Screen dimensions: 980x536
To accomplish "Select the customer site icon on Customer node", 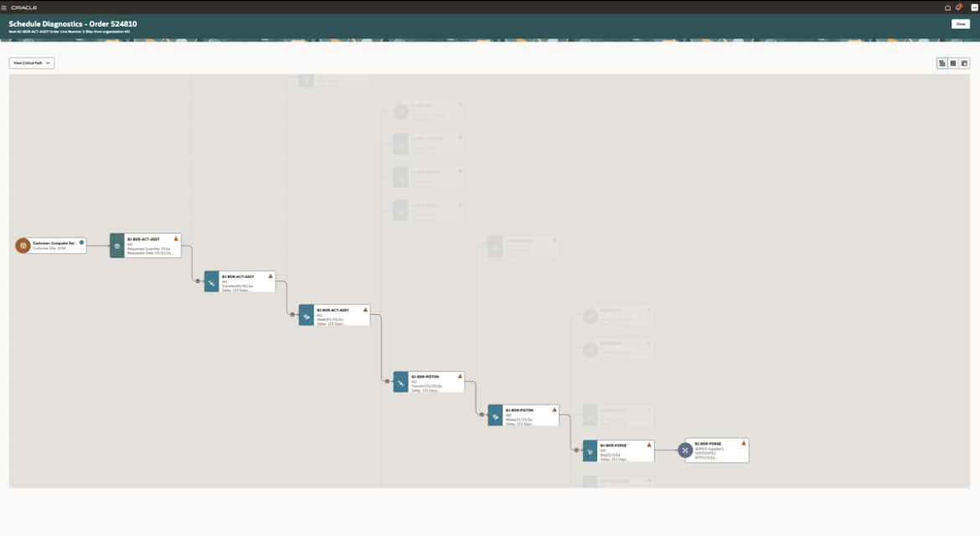I will [x=22, y=245].
